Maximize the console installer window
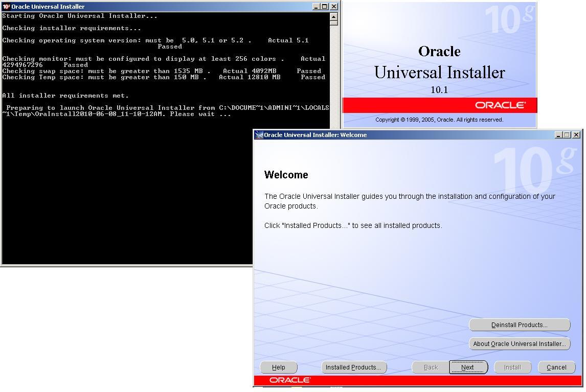The width and height of the screenshot is (586, 392). (x=325, y=6)
